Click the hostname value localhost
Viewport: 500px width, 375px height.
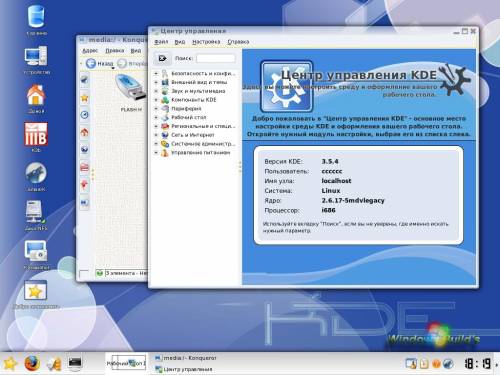336,181
